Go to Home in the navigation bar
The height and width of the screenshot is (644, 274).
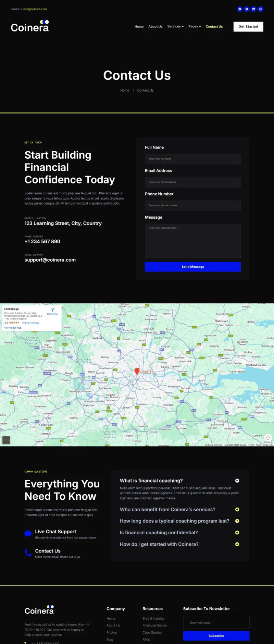(x=139, y=26)
